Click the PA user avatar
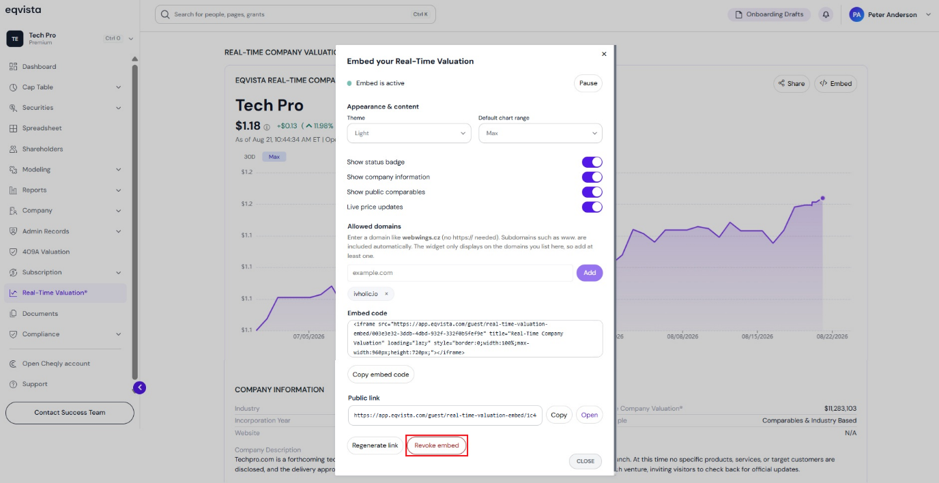The height and width of the screenshot is (483, 939). 856,14
